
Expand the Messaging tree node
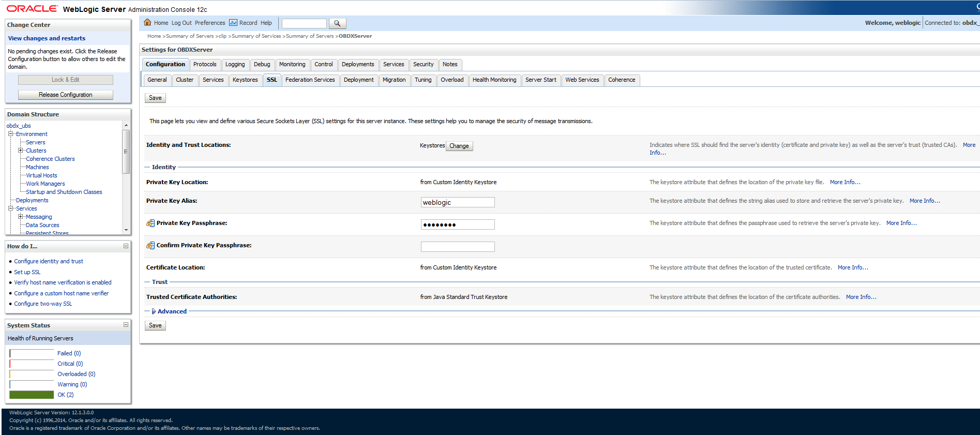[21, 217]
